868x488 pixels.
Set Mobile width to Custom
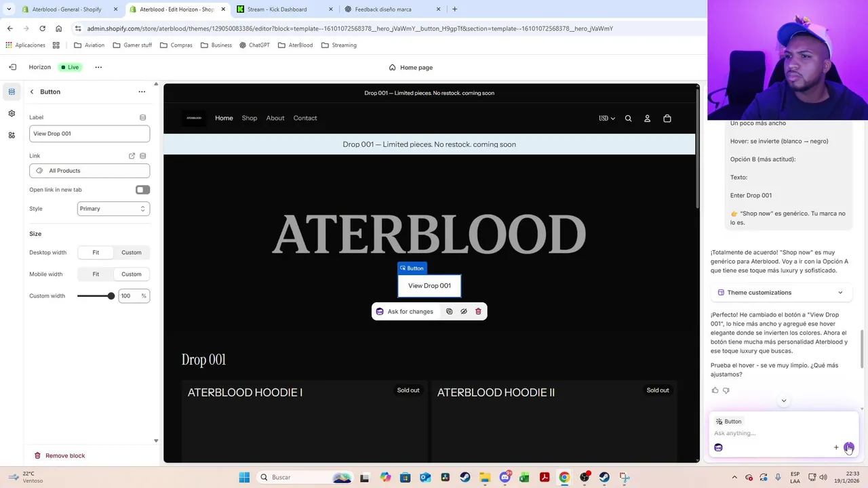tap(132, 274)
